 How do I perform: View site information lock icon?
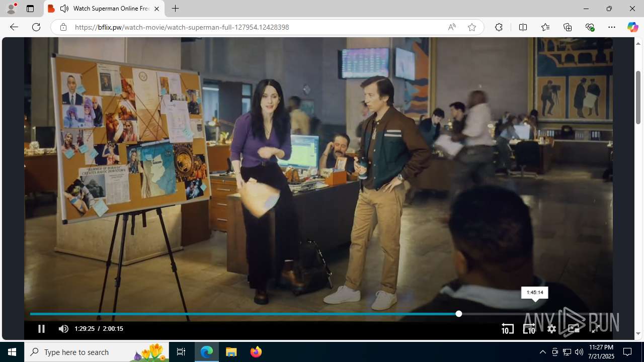coord(63,27)
